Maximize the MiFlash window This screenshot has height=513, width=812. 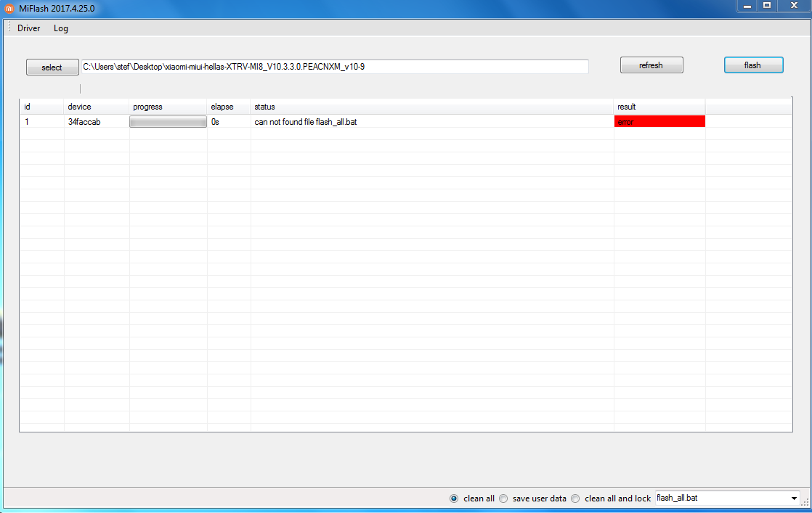click(767, 6)
